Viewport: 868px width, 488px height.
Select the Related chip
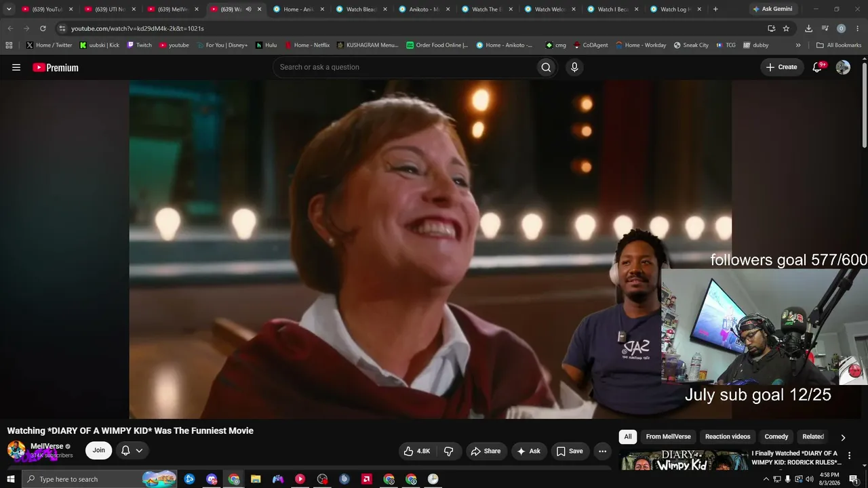(x=813, y=436)
